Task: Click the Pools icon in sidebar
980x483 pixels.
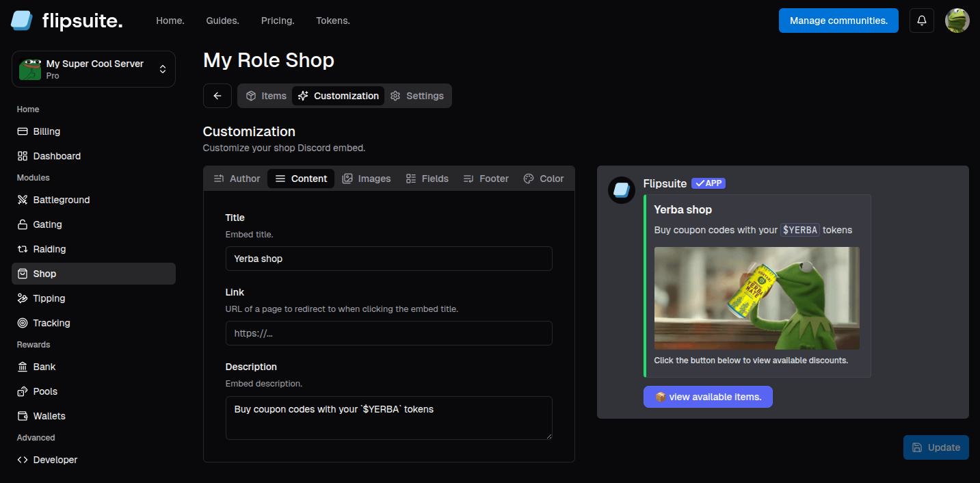Action: click(x=23, y=391)
